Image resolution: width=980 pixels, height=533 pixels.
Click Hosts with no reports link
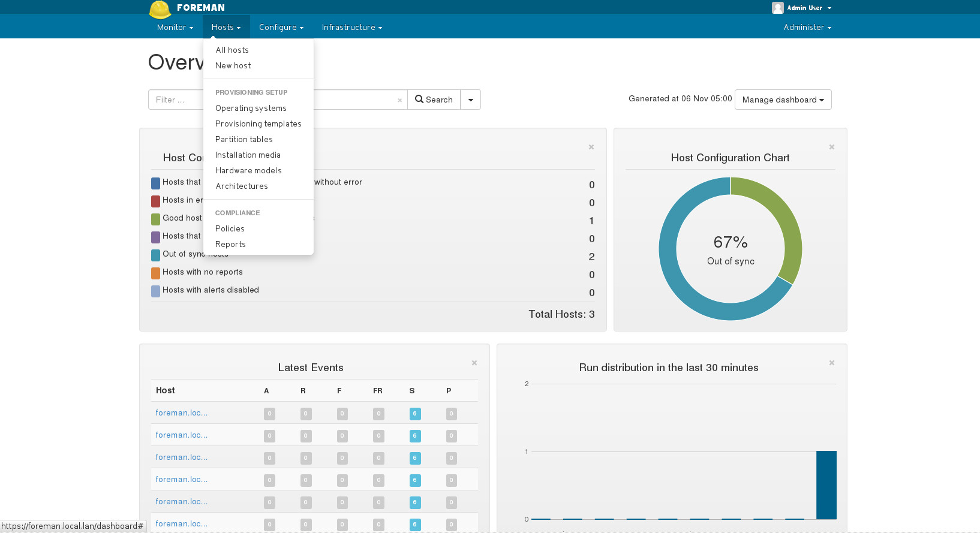pos(203,272)
